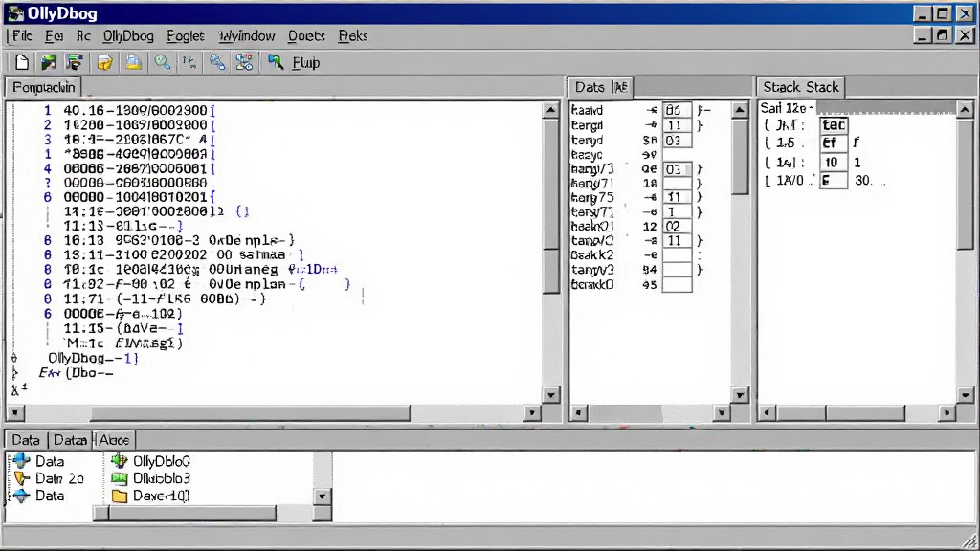Screen dimensions: 980x551
Task: Click the code pane horizontal scrollbar thumb
Action: point(250,413)
